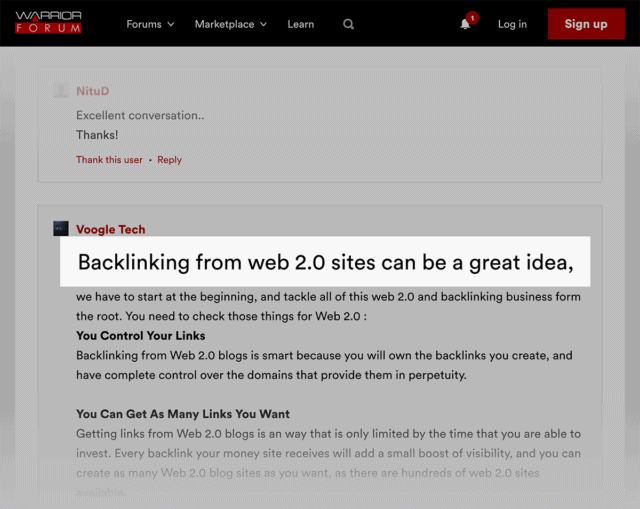
Task: Go to the Learn section
Action: (x=300, y=24)
